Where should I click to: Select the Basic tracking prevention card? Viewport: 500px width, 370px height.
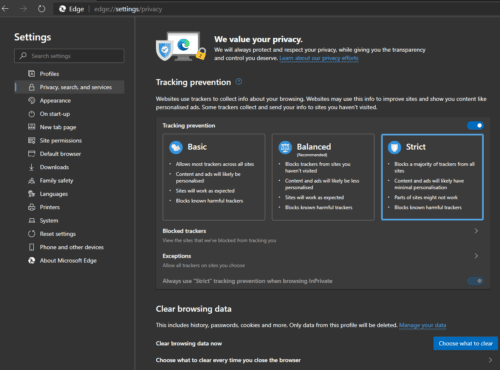point(214,177)
